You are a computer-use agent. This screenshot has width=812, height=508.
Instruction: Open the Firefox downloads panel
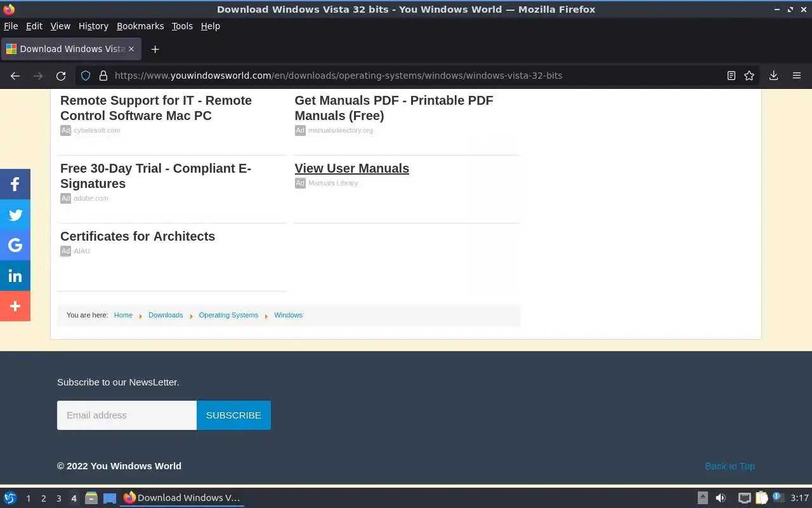pos(774,76)
